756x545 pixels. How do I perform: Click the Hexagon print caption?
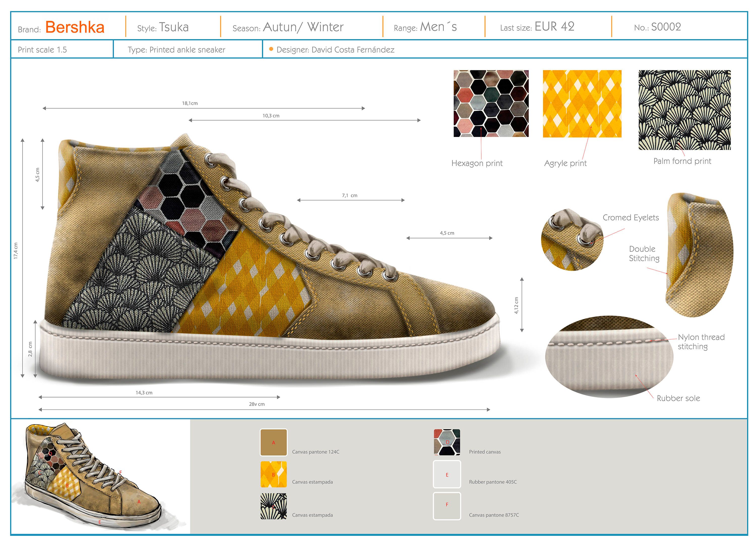tap(477, 163)
